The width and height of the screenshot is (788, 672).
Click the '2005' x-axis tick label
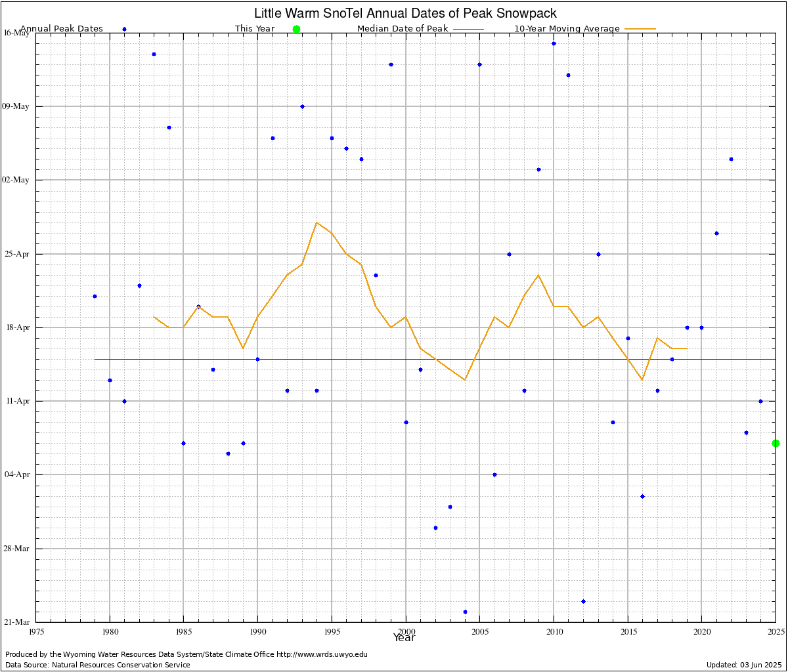(x=479, y=631)
